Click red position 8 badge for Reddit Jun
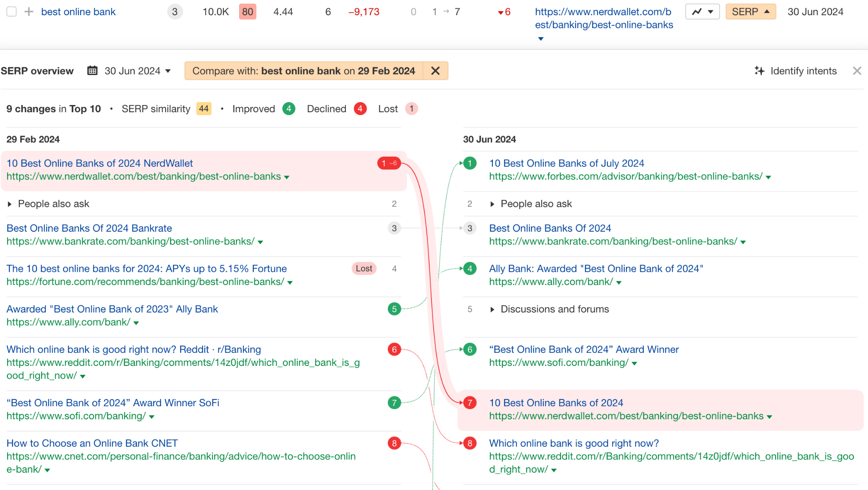This screenshot has width=868, height=490. tap(470, 443)
